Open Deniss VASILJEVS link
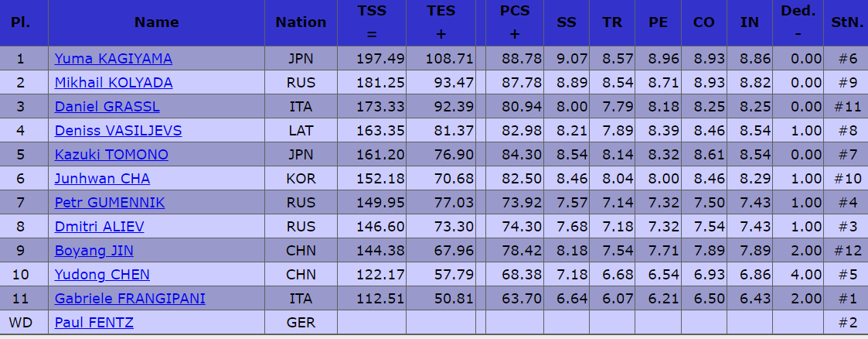 click(117, 131)
